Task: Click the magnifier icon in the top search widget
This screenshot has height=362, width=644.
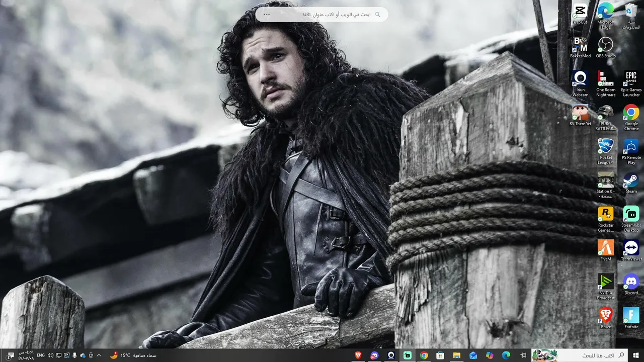Action: (378, 15)
